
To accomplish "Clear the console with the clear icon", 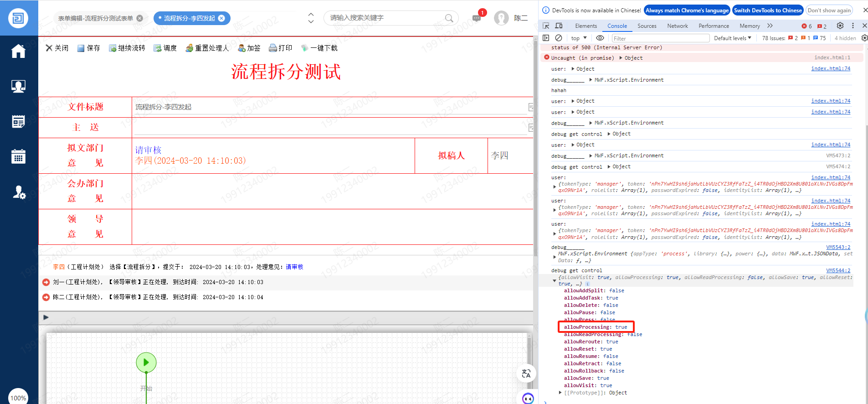I will (x=559, y=38).
